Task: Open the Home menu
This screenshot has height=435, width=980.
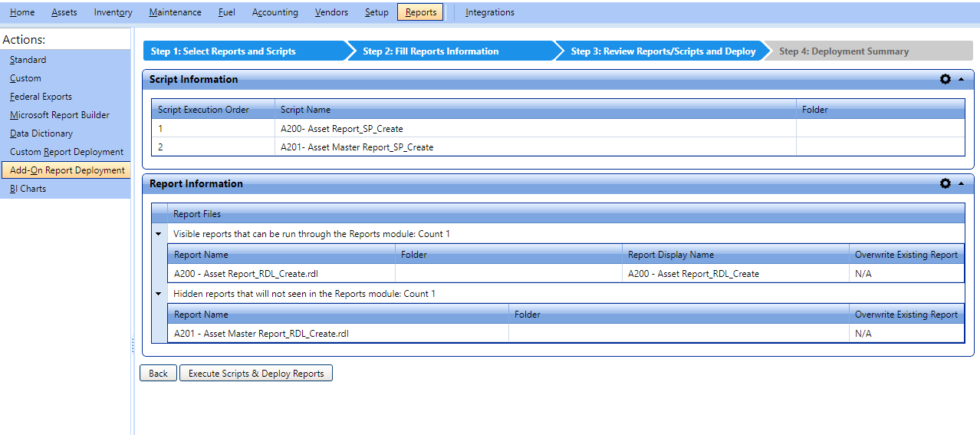Action: tap(22, 12)
